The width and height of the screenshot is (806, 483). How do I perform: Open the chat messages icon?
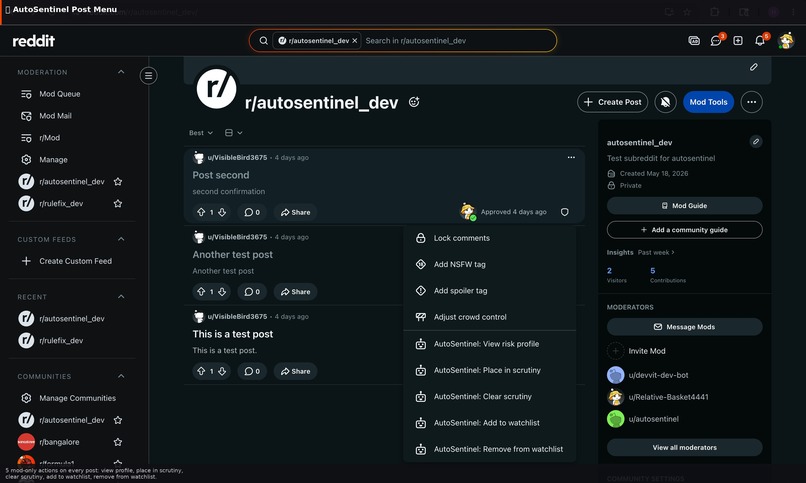click(x=716, y=41)
